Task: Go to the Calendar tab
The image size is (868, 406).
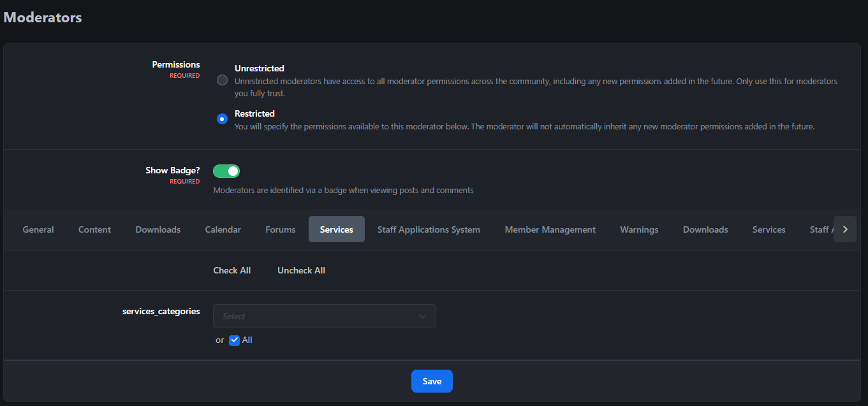Action: tap(223, 229)
